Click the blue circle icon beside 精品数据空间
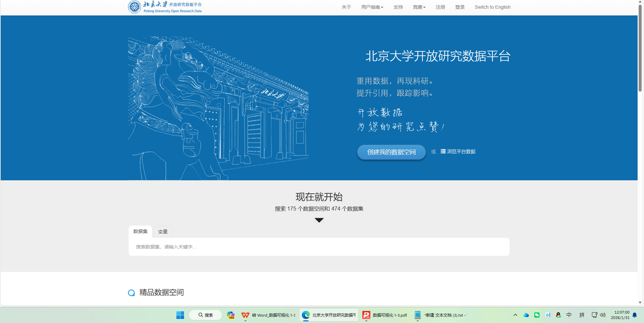The width and height of the screenshot is (644, 323). 131,293
